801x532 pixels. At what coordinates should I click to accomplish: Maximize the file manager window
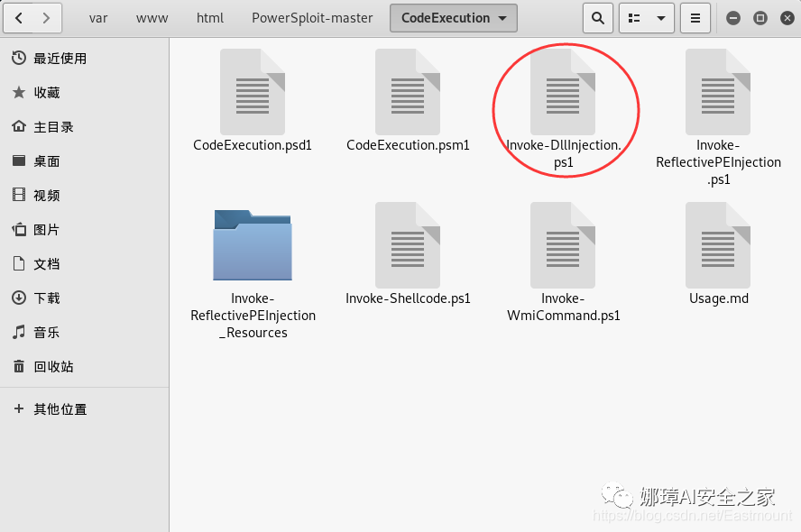[760, 18]
